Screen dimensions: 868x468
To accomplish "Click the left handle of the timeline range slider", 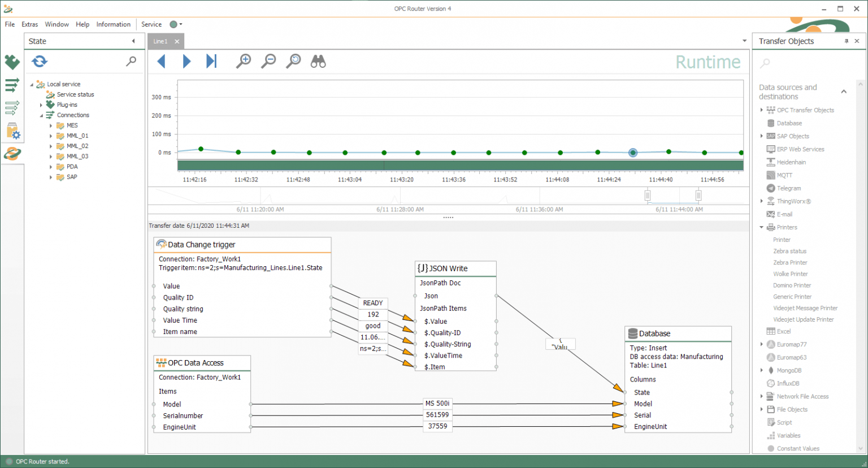I will [648, 196].
